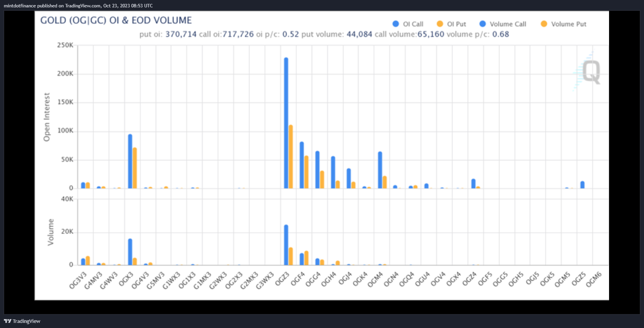Click the blue OGM4 open interest call bar

pyautogui.click(x=380, y=170)
